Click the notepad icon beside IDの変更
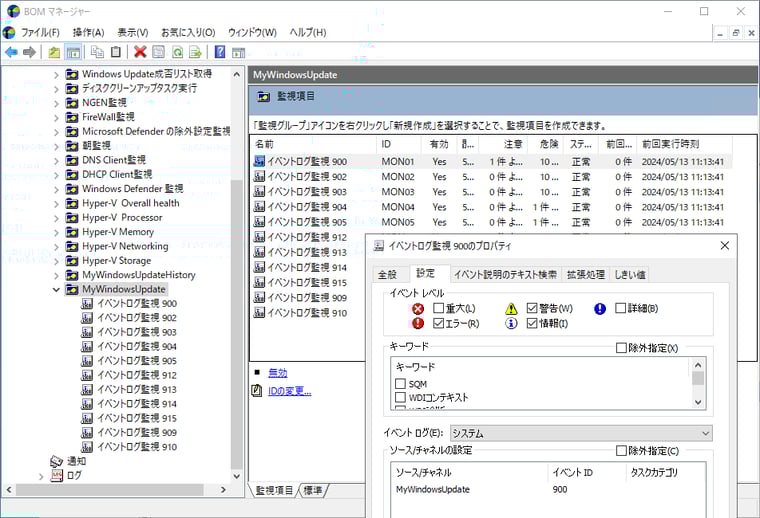The height and width of the screenshot is (518, 760). [x=257, y=391]
